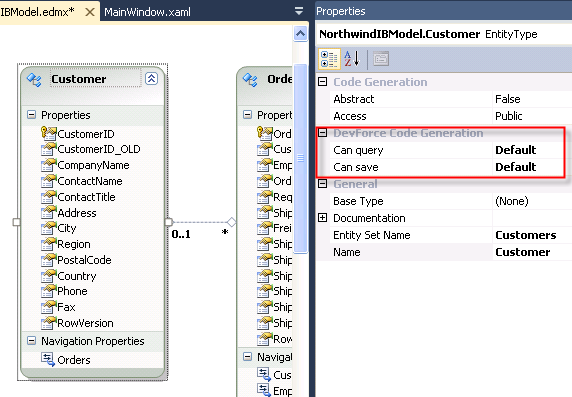The height and width of the screenshot is (397, 572).
Task: Collapse Customer entity Navigation Properties section
Action: [x=32, y=341]
